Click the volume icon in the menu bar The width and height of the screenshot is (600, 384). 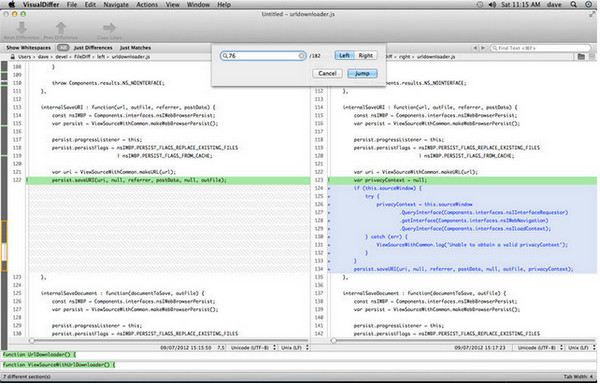pyautogui.click(x=492, y=5)
